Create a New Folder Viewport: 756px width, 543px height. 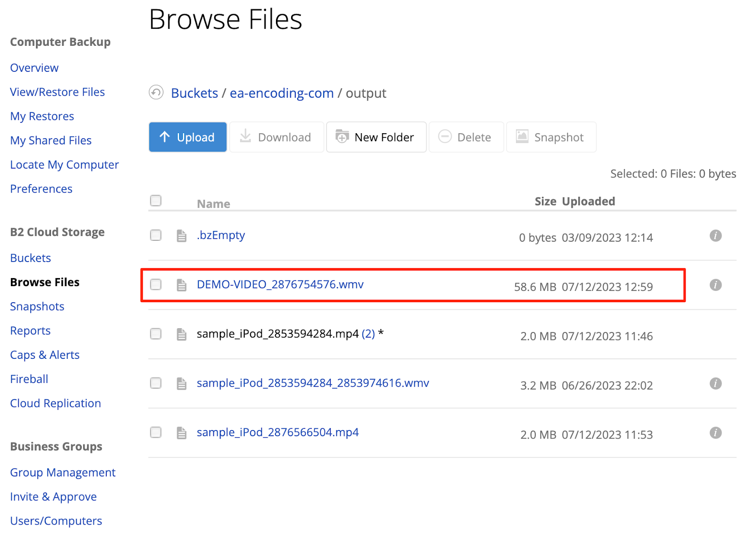(x=376, y=137)
